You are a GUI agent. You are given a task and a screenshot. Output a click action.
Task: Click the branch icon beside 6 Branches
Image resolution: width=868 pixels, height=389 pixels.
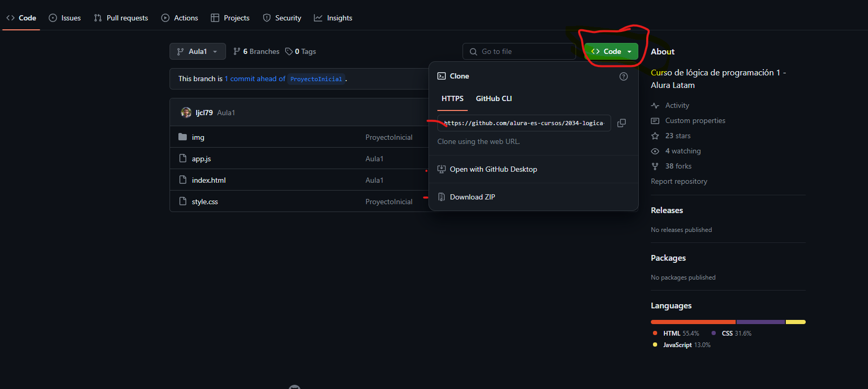237,51
